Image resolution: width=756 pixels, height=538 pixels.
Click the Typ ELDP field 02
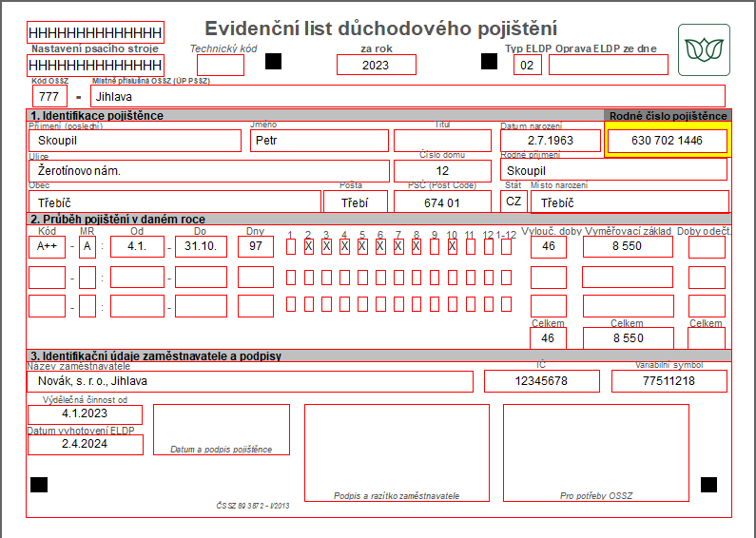pos(528,65)
